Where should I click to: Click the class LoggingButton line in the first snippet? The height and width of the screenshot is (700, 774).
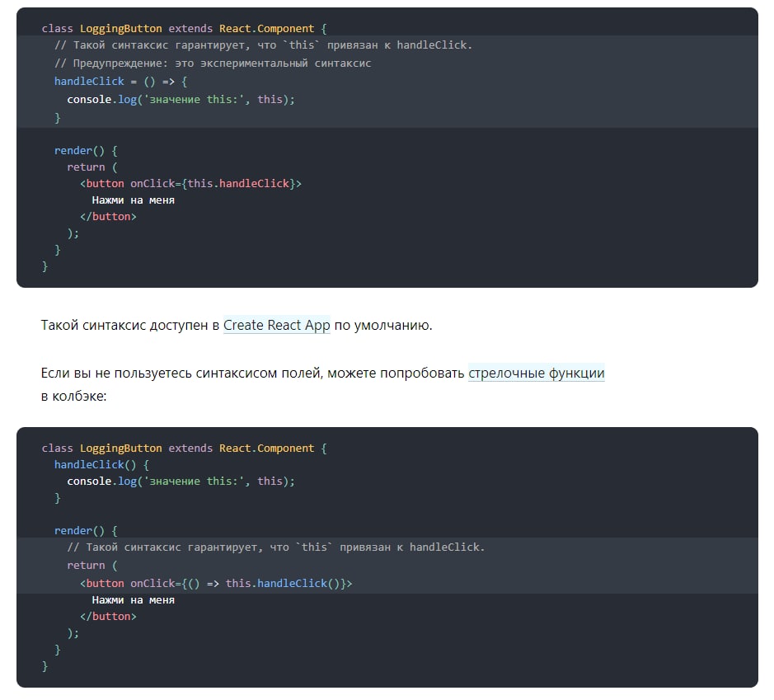(x=184, y=29)
